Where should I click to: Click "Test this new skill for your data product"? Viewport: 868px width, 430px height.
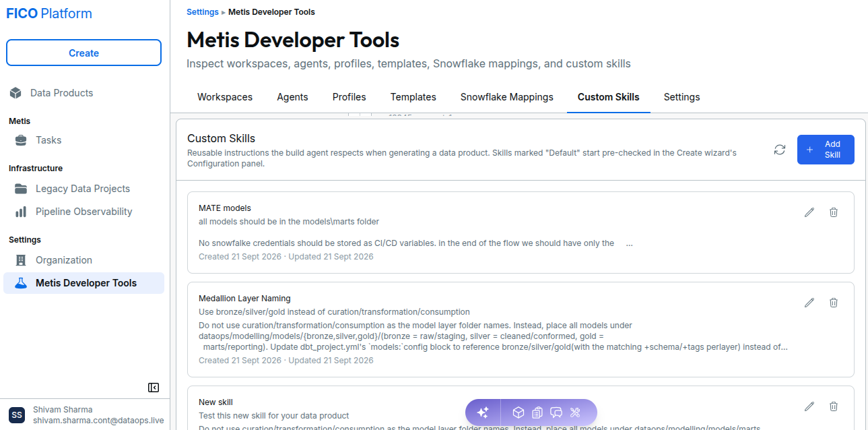click(x=274, y=416)
